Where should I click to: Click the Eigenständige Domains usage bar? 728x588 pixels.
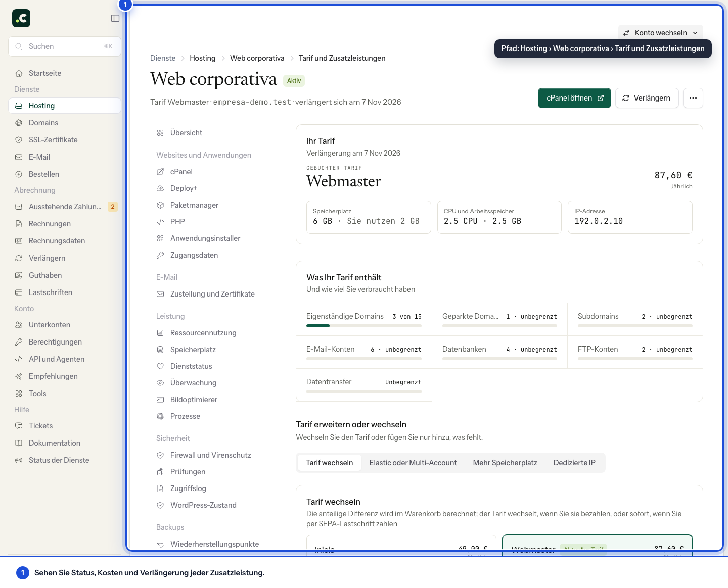coord(364,326)
